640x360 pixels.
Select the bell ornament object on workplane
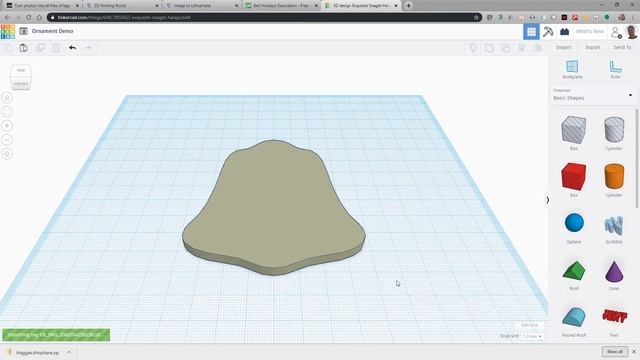pos(273,208)
